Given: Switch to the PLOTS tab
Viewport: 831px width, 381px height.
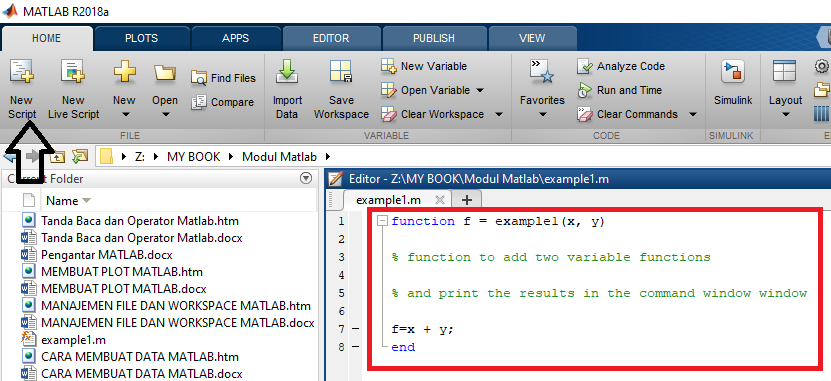Looking at the screenshot, I should tap(142, 38).
